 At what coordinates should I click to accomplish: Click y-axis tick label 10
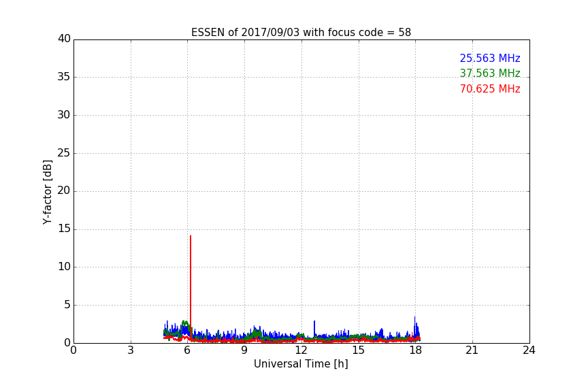(64, 267)
